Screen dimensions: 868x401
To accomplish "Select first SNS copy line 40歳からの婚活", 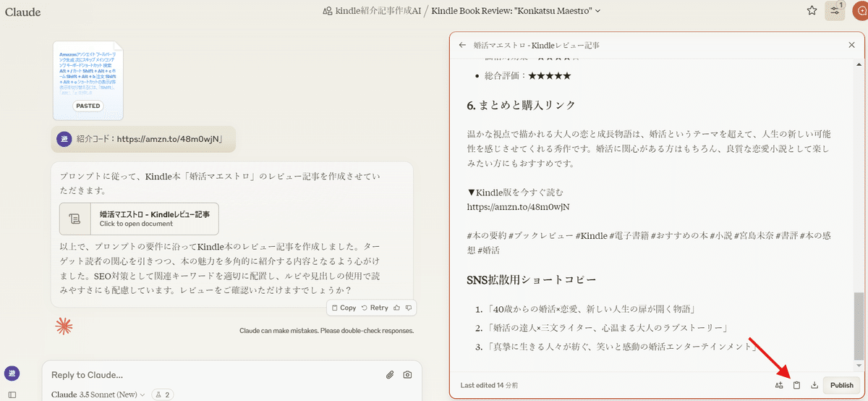I will coord(591,309).
